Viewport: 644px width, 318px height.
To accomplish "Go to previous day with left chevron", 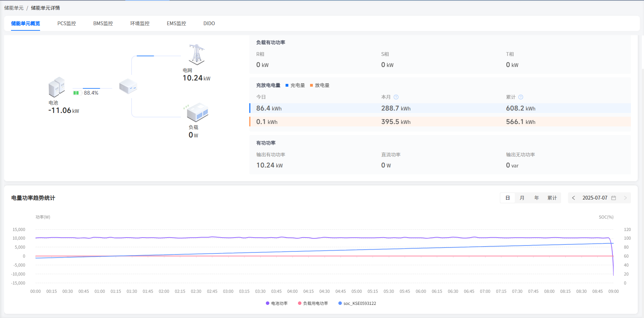I will (x=574, y=198).
